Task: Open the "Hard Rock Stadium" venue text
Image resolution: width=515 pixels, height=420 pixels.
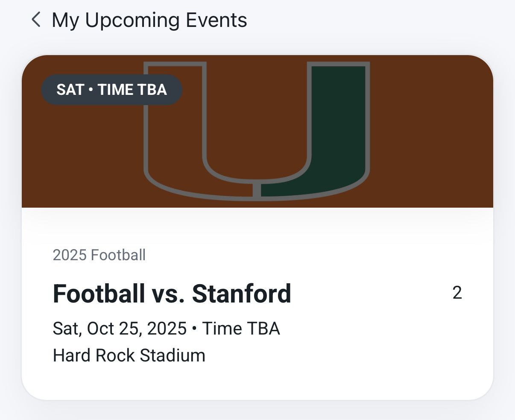Action: pos(129,355)
